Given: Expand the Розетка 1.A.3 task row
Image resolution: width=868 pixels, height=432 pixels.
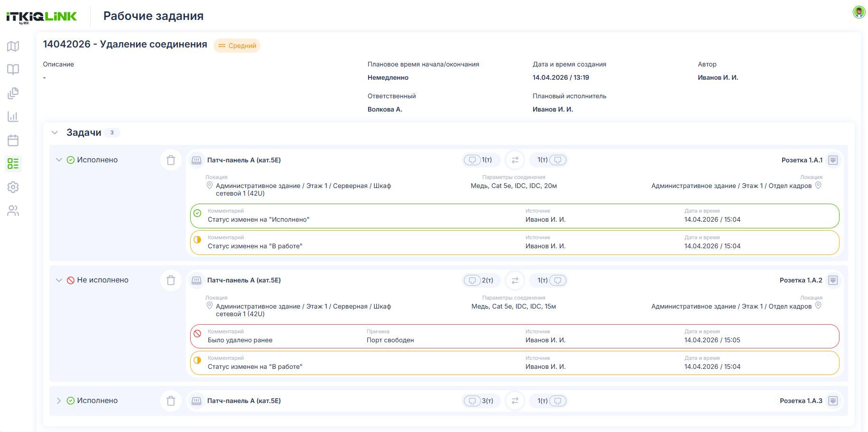Looking at the screenshot, I should (x=59, y=401).
